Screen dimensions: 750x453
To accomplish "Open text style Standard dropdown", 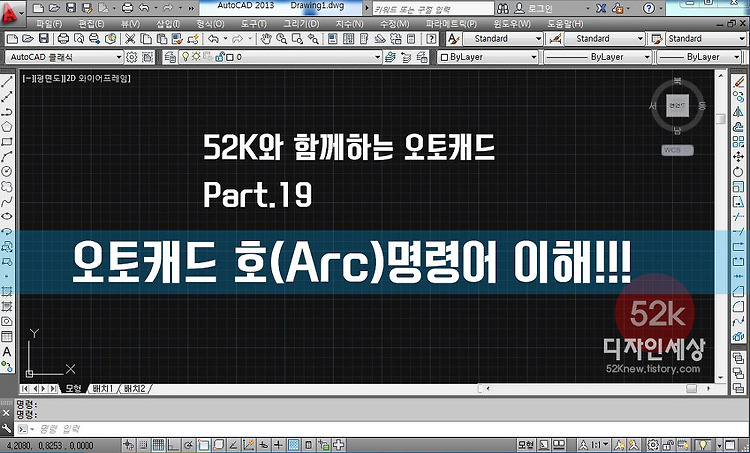I will pyautogui.click(x=502, y=39).
